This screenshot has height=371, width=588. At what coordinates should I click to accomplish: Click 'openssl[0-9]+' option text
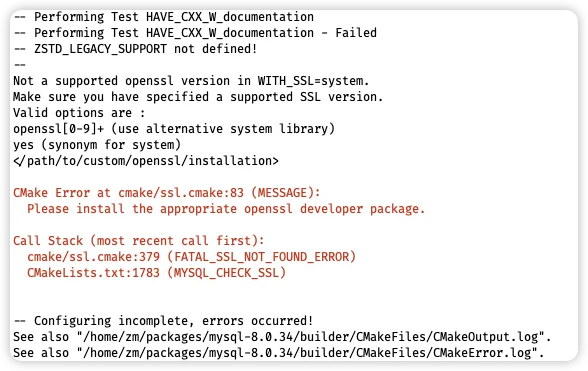[58, 129]
